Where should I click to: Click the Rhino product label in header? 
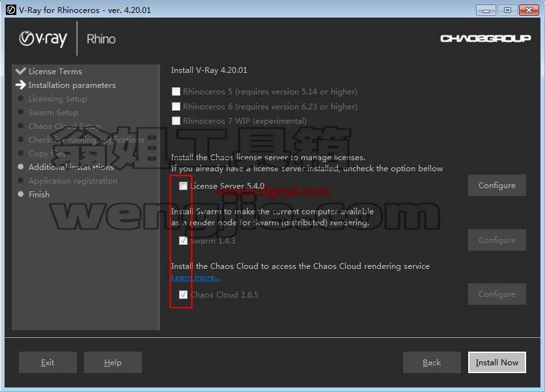tap(101, 39)
